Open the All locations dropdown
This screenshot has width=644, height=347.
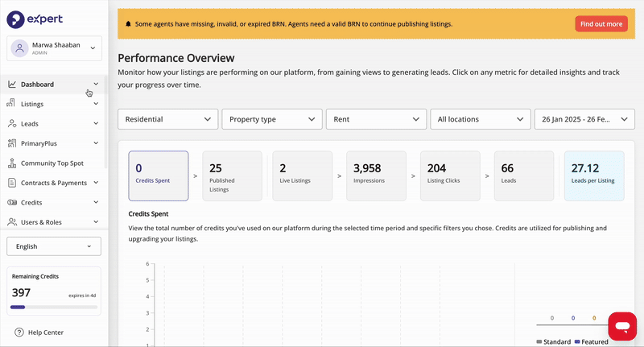(x=481, y=119)
